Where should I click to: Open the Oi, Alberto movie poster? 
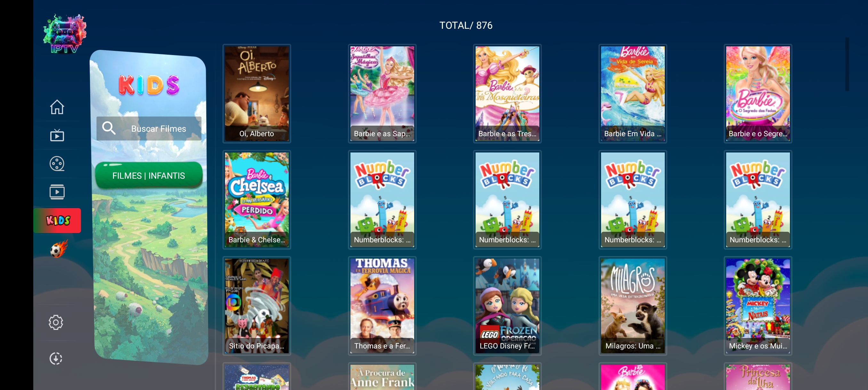tap(257, 94)
